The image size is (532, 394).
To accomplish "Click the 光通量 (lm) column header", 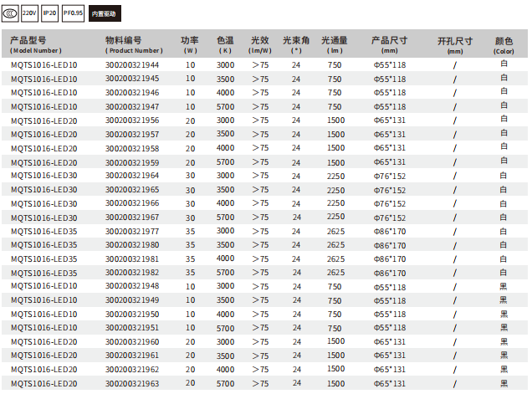I will pyautogui.click(x=335, y=44).
